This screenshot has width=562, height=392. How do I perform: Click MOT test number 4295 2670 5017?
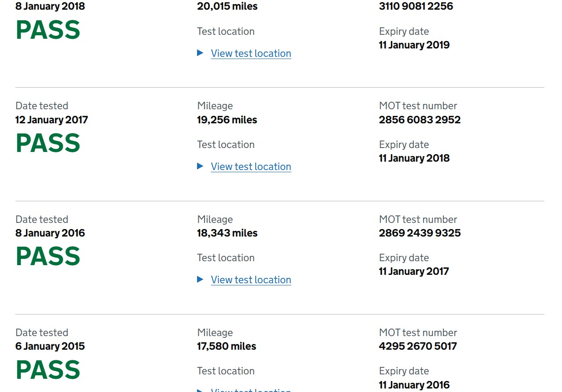418,346
